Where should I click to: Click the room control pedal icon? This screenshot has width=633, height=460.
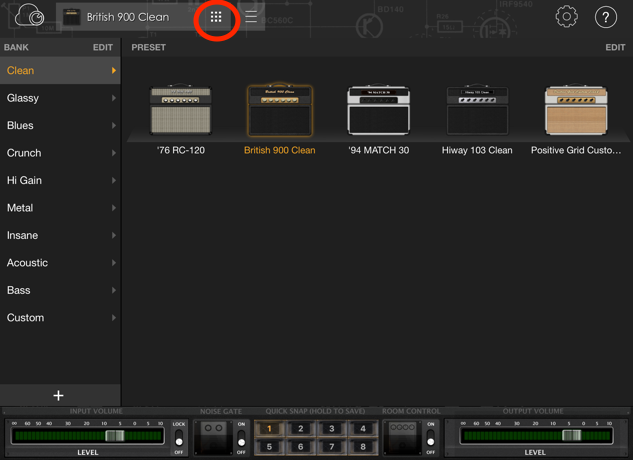(x=402, y=437)
